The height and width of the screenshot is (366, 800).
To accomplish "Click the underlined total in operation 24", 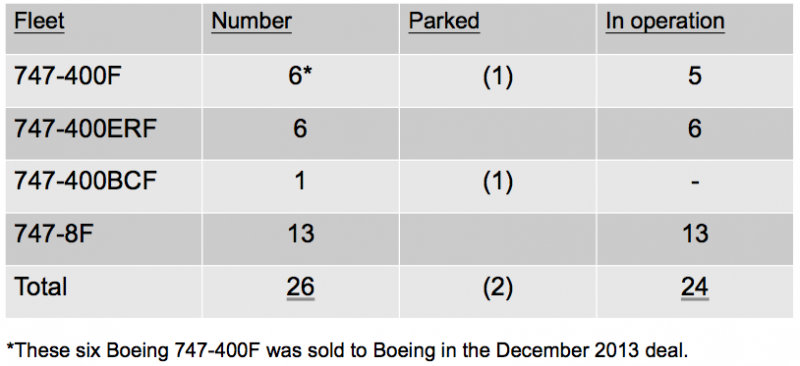I will pyautogui.click(x=694, y=287).
